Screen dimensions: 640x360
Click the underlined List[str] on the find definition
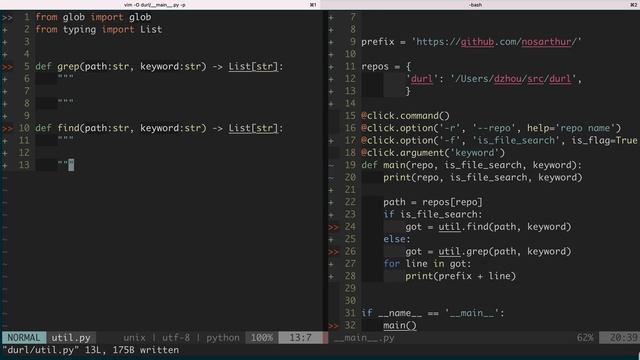[253, 128]
